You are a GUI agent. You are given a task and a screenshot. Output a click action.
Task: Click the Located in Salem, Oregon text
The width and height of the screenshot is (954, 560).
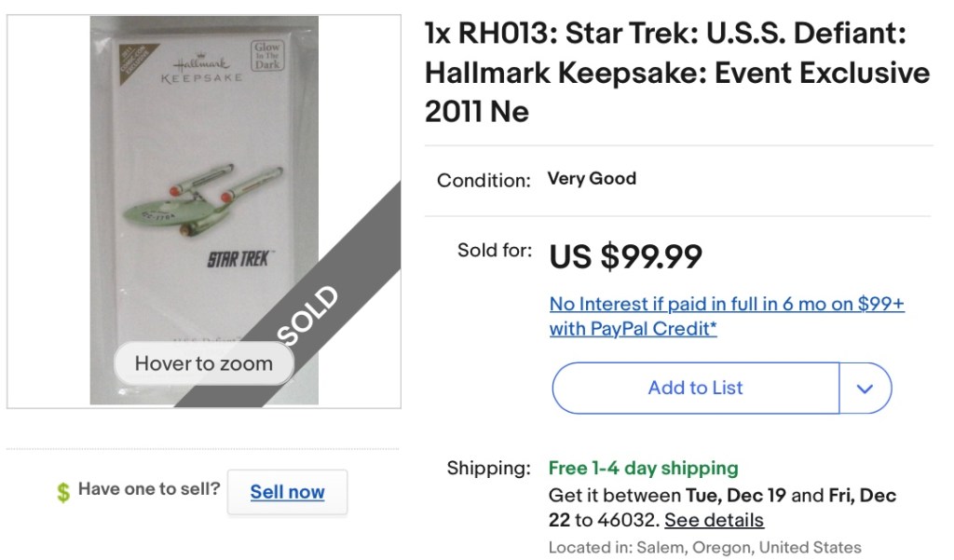tap(704, 547)
